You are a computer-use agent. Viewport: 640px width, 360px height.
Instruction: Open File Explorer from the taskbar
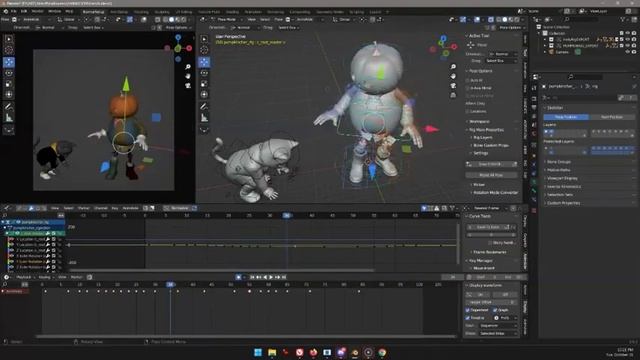click(272, 352)
